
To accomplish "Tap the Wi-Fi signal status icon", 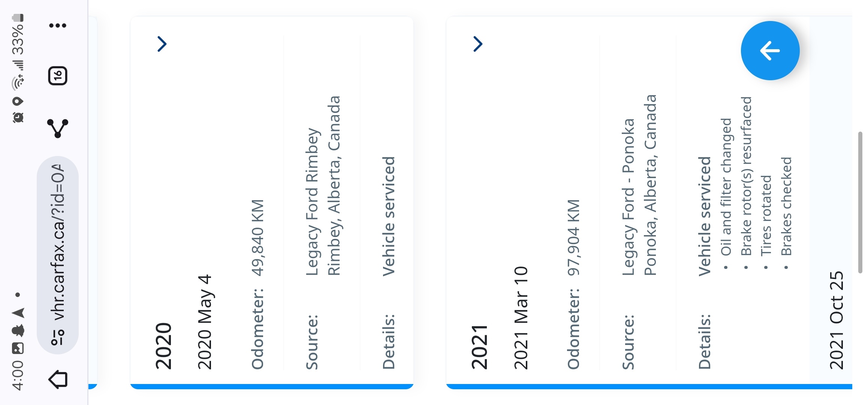I will pos(18,82).
